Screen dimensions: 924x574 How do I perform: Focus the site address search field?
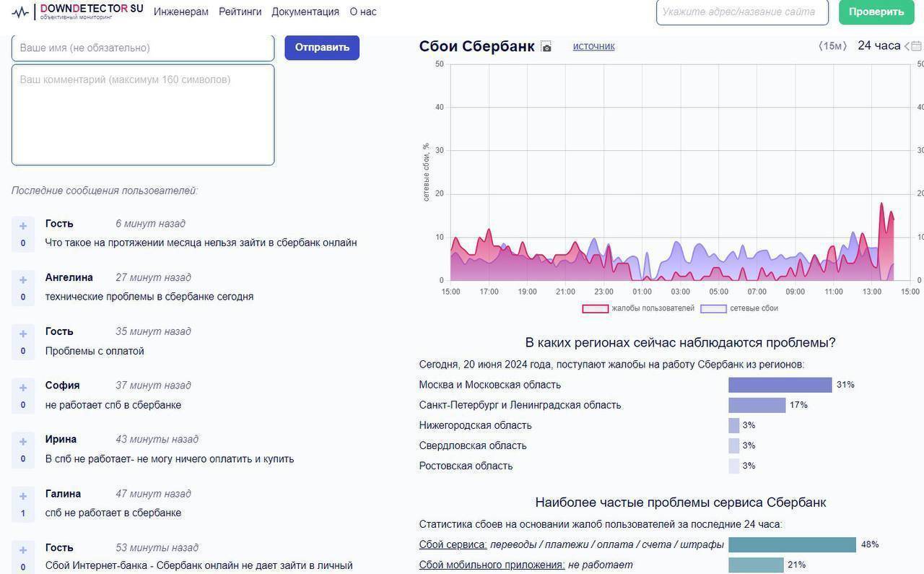[742, 12]
